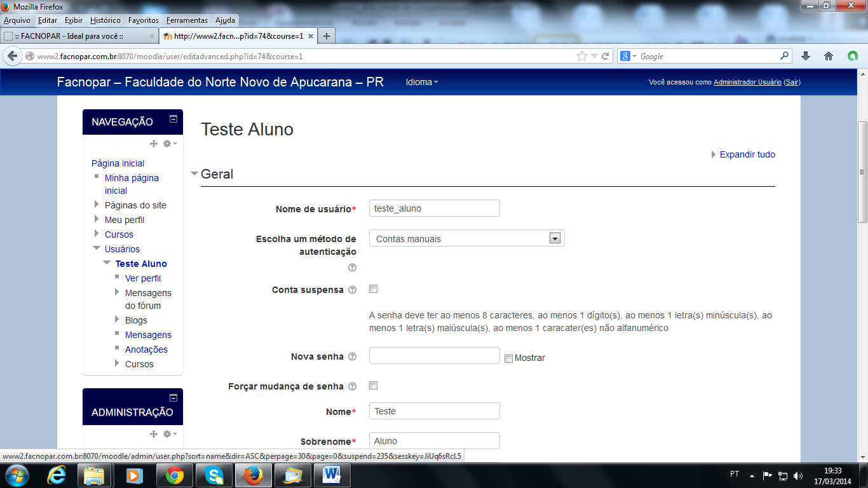
Task: Switch to FACNOPAR - Ideal para você tab
Action: tap(79, 36)
